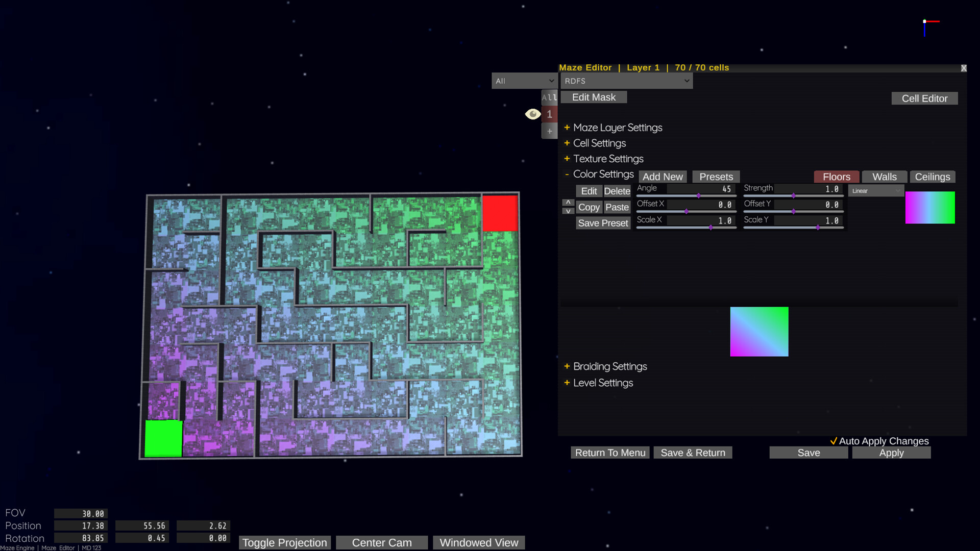Image resolution: width=980 pixels, height=551 pixels.
Task: Open the RDFS algorithm dropdown
Action: click(626, 81)
